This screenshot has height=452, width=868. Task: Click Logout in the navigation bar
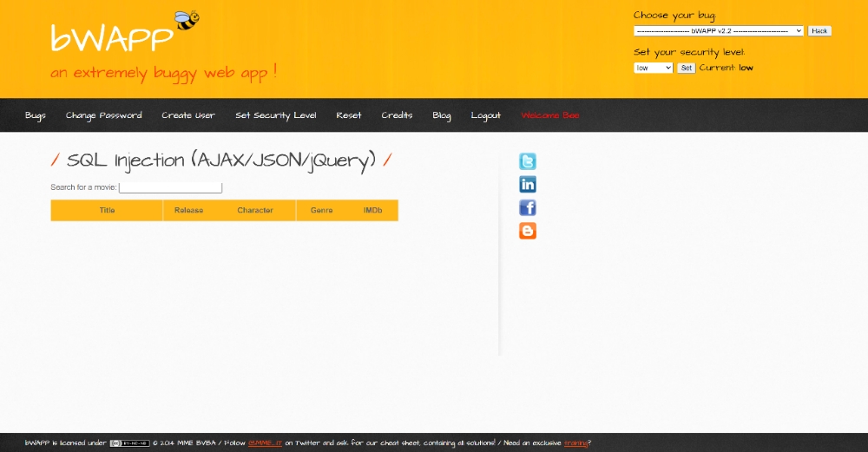coord(485,115)
